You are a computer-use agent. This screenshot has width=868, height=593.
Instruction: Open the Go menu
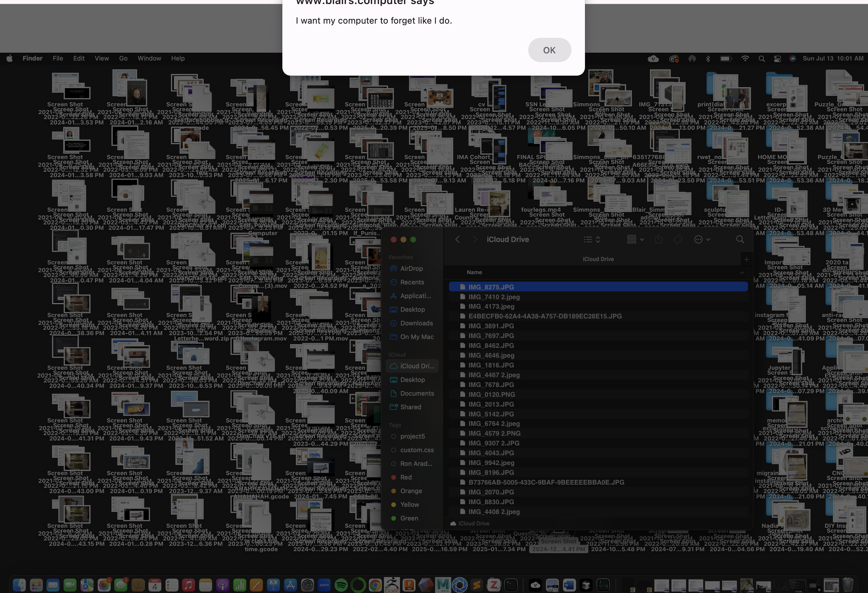123,58
